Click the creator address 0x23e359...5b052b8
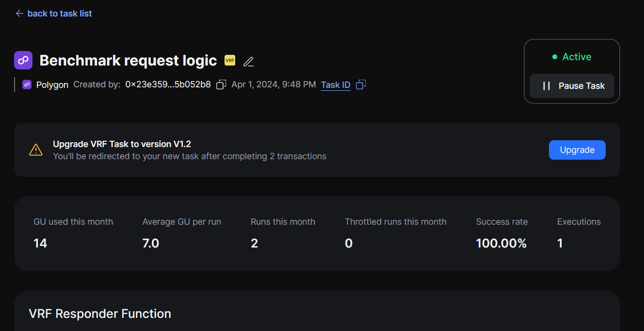This screenshot has height=331, width=644. 168,84
